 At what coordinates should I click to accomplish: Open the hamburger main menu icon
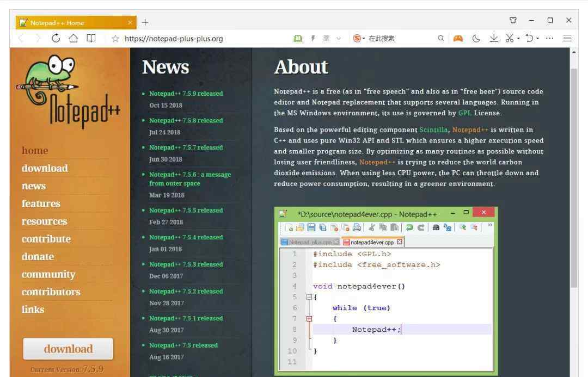tap(567, 38)
